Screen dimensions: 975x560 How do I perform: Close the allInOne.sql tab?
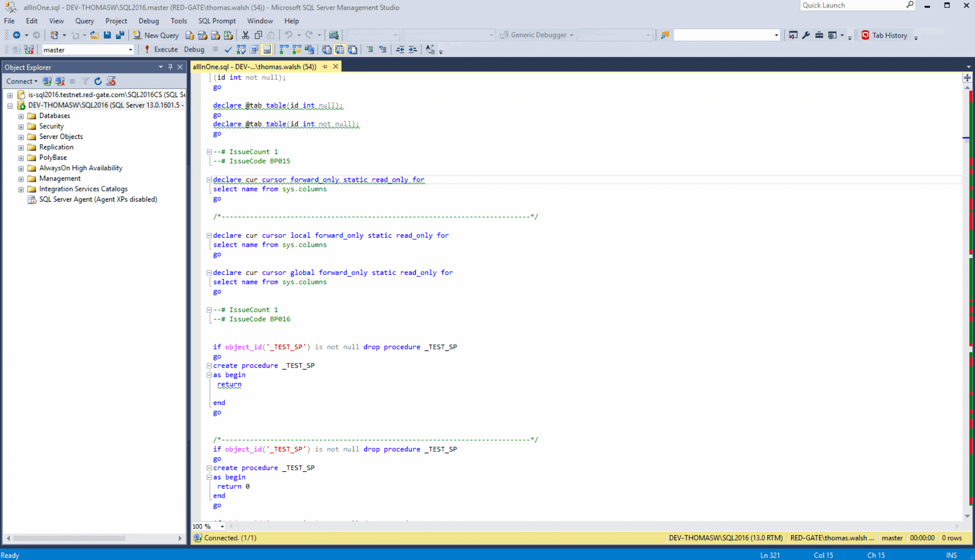(x=336, y=67)
